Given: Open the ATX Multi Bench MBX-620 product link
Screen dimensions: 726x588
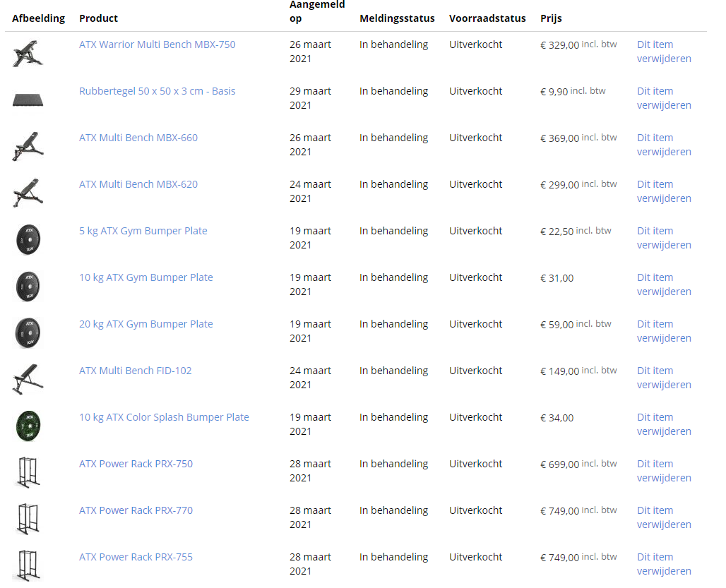Looking at the screenshot, I should [x=138, y=184].
